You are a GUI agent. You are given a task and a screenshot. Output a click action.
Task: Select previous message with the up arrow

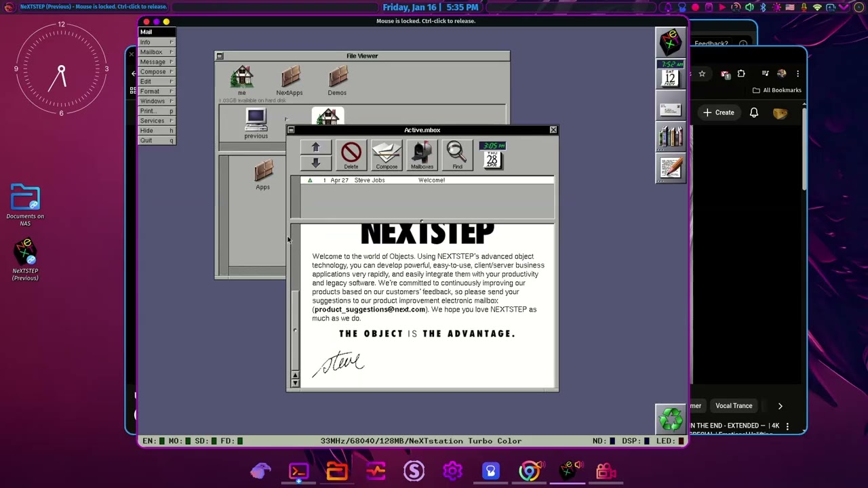pyautogui.click(x=315, y=147)
